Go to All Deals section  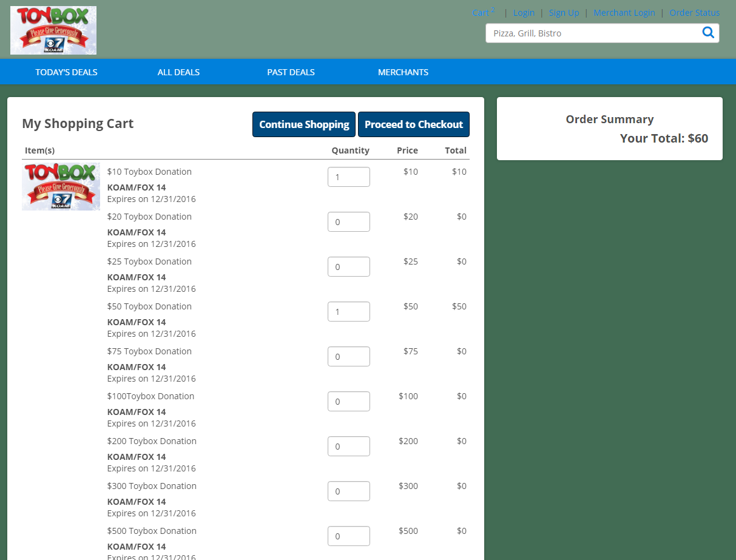click(178, 72)
